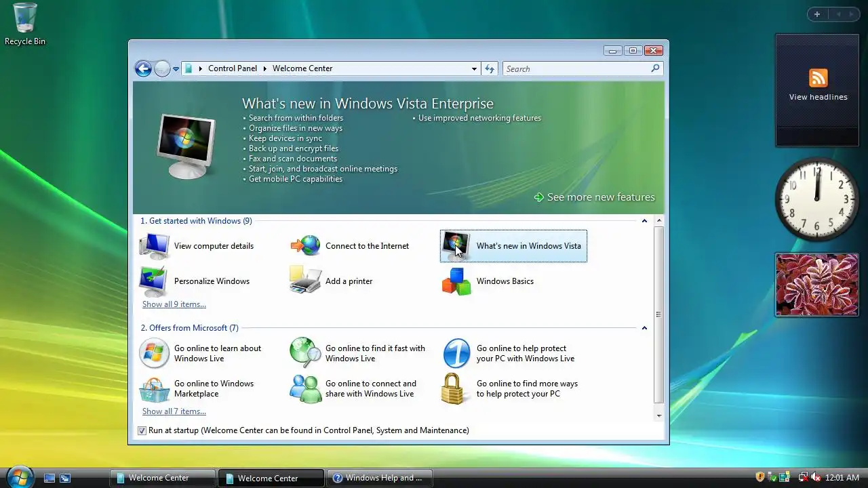Click See more new features link
Viewport: 868px width, 488px height.
595,197
